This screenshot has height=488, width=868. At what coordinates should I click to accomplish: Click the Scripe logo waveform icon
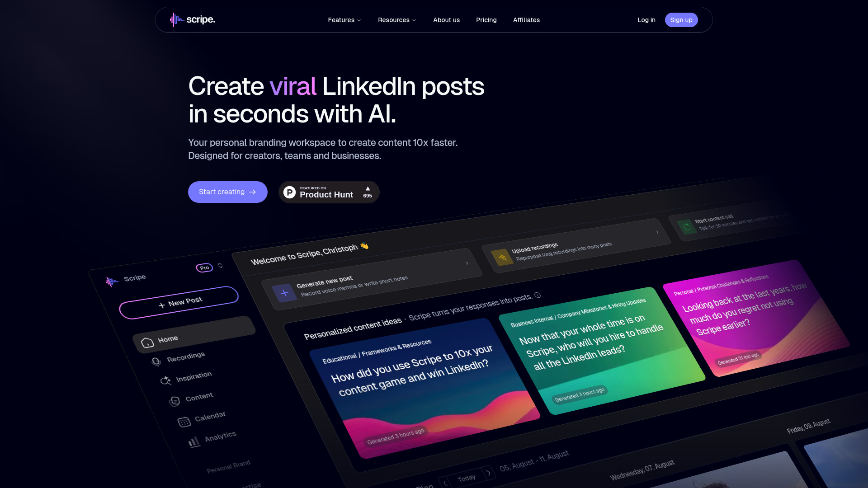(175, 20)
